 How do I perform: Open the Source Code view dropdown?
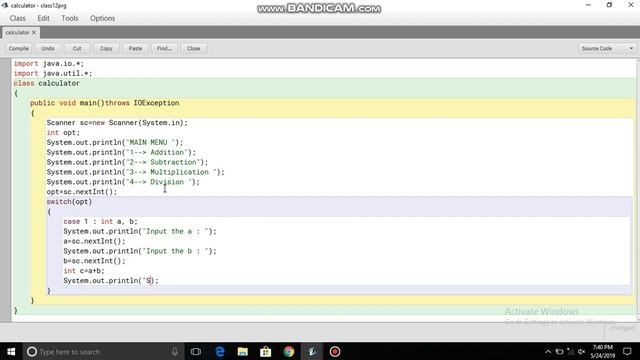coord(607,48)
